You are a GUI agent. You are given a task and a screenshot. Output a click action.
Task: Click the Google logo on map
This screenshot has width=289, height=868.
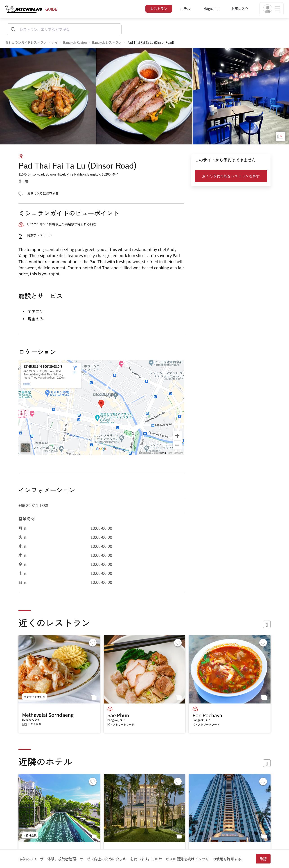(x=101, y=449)
